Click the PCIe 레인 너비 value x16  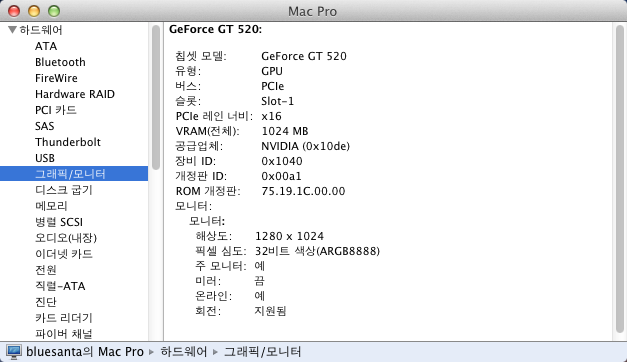272,116
